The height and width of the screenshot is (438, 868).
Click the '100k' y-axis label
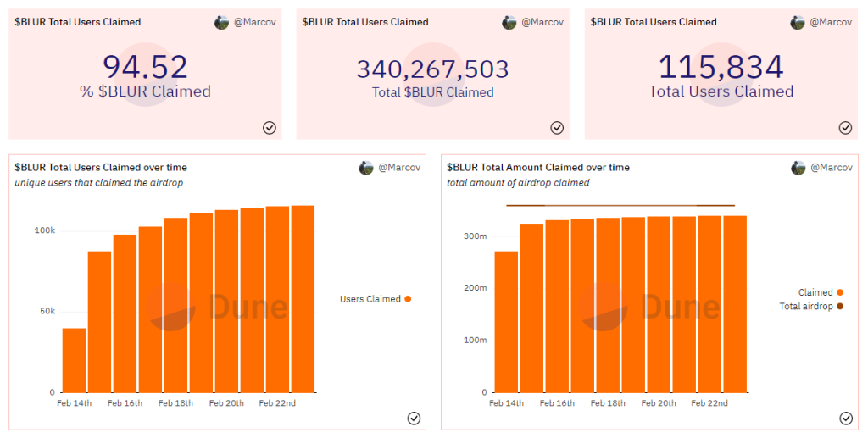(x=45, y=230)
